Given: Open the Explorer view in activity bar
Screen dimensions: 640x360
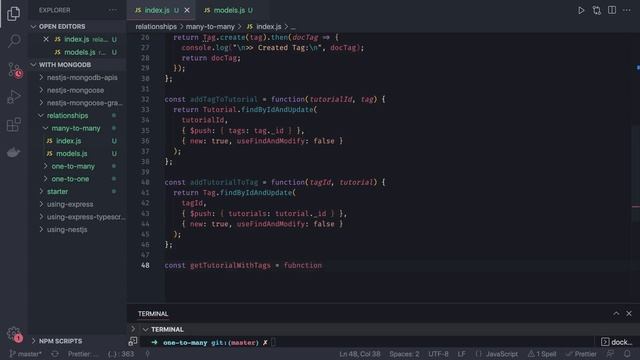Looking at the screenshot, I should point(13,14).
